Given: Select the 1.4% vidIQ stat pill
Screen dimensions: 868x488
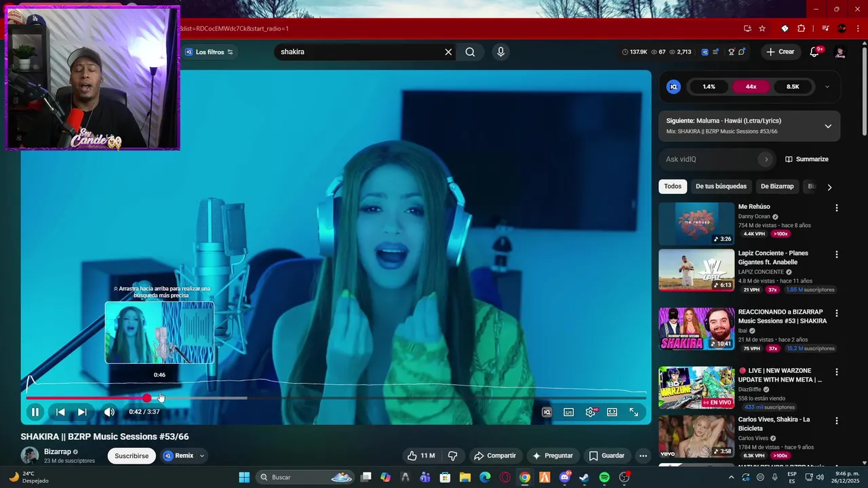Looking at the screenshot, I should (x=709, y=87).
